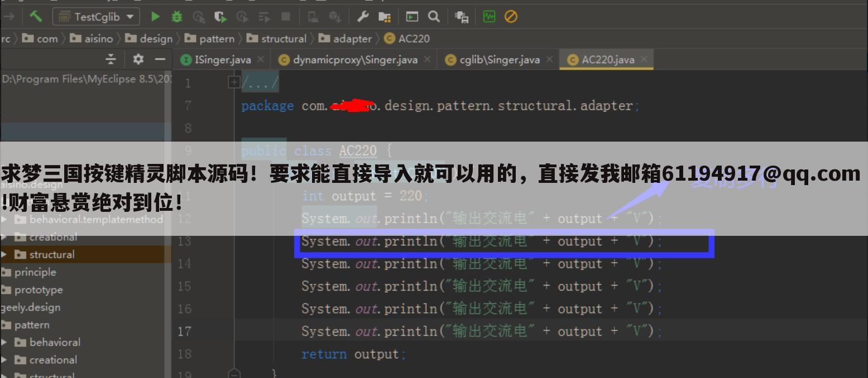868x378 pixels.
Task: Open Search Everywhere magnifier icon
Action: click(x=434, y=17)
